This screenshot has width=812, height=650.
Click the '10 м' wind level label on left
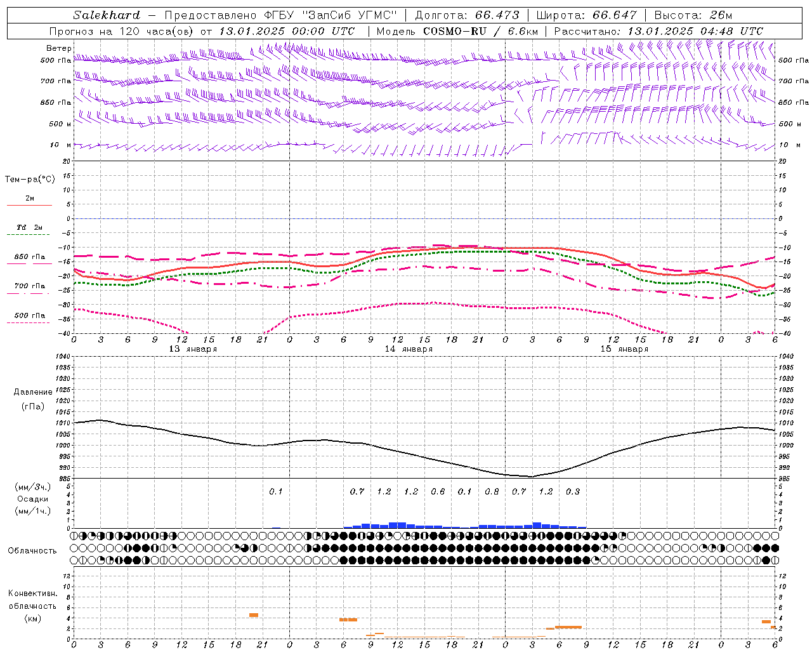pos(60,145)
